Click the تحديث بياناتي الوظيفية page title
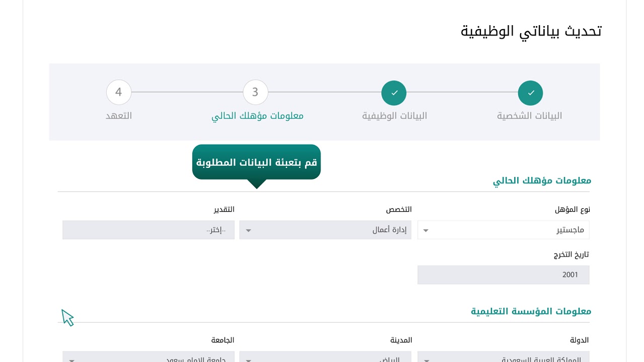 tap(531, 31)
